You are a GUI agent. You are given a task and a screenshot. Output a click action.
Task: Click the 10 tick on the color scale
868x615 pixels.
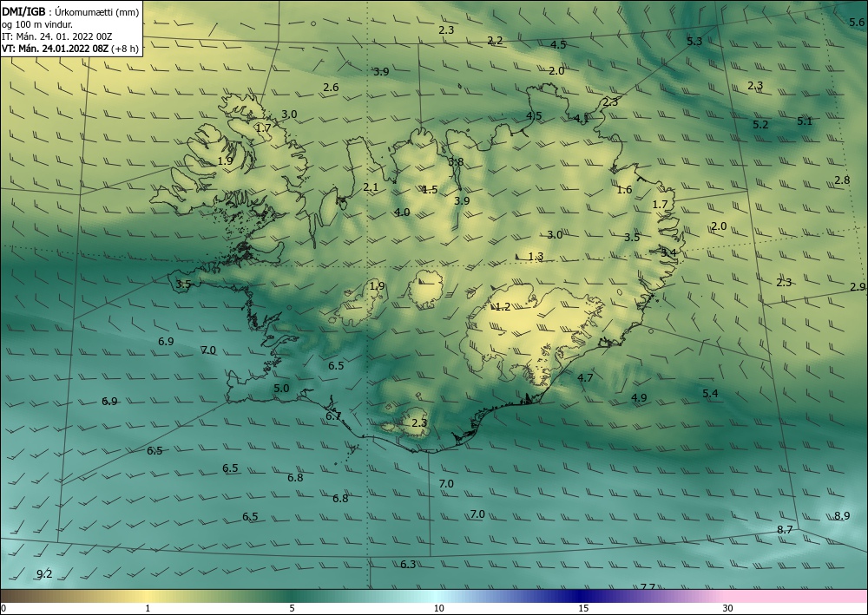click(439, 608)
